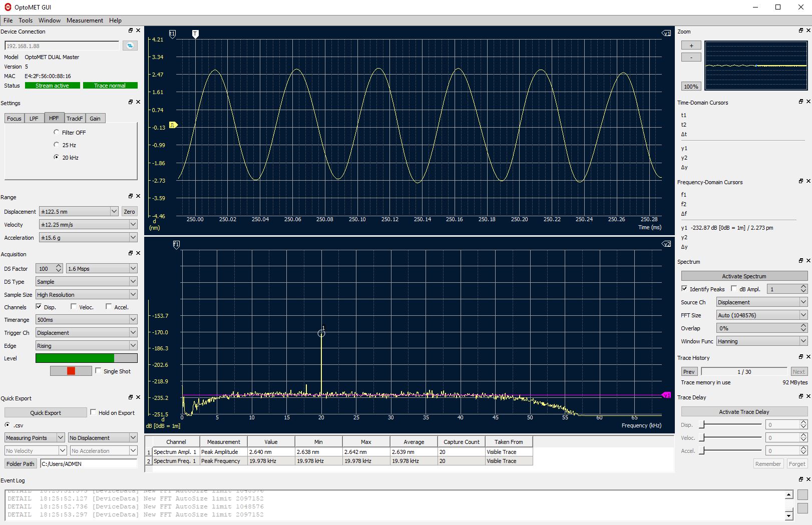Undock the Quick Export panel

(131, 397)
